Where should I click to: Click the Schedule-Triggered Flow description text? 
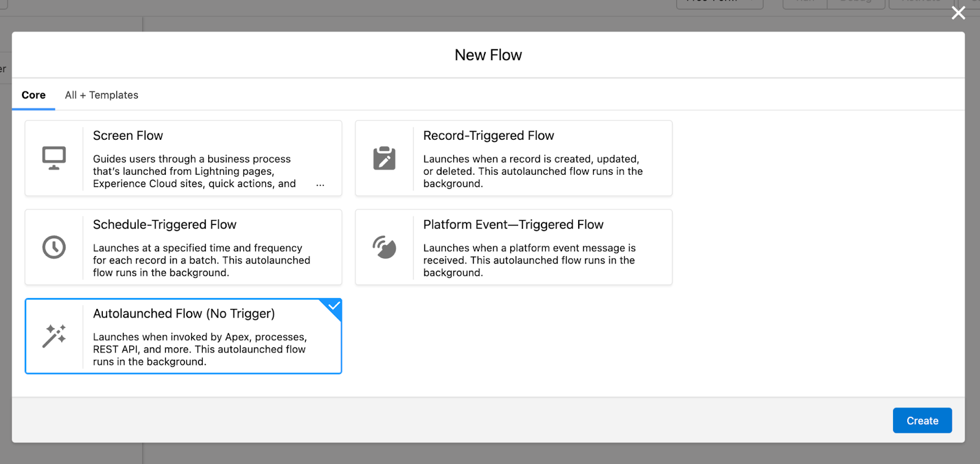[202, 260]
